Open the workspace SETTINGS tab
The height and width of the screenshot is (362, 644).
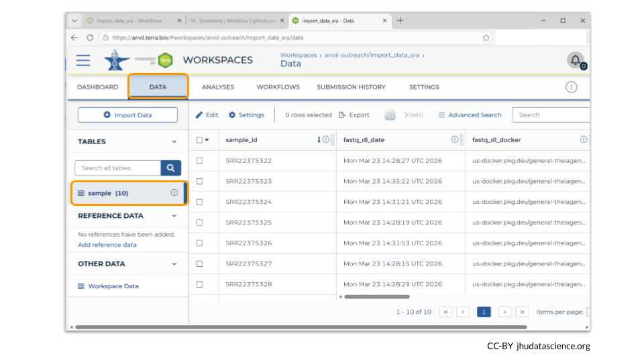click(x=424, y=87)
